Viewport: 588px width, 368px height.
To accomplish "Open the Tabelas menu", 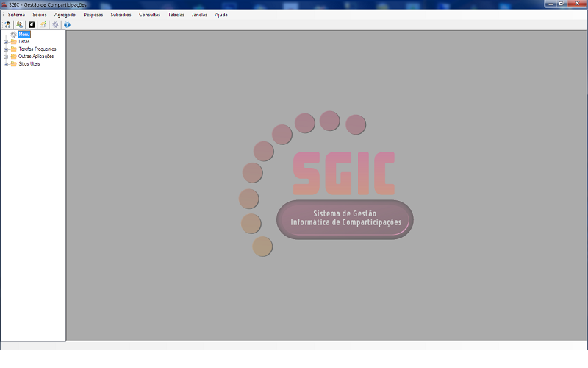I will click(176, 15).
